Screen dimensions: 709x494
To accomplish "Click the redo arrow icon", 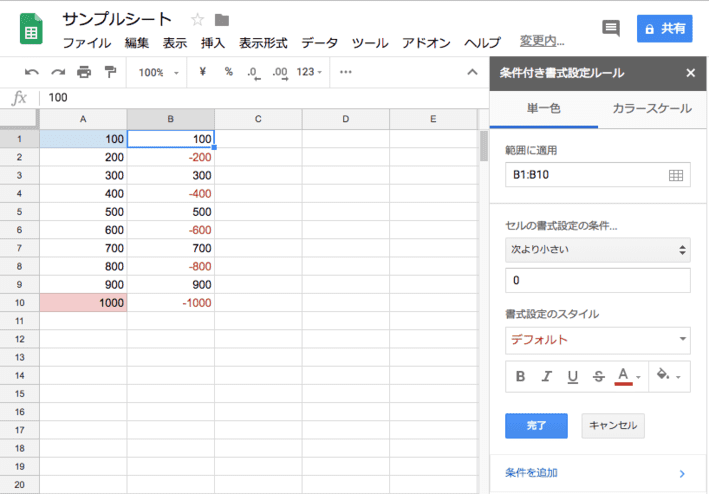I will click(x=58, y=72).
